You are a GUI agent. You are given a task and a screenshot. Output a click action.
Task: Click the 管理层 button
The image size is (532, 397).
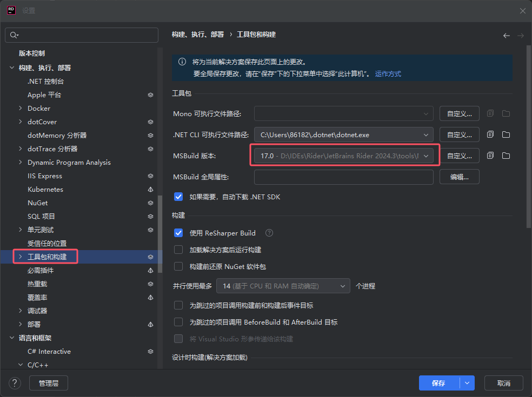coord(49,383)
